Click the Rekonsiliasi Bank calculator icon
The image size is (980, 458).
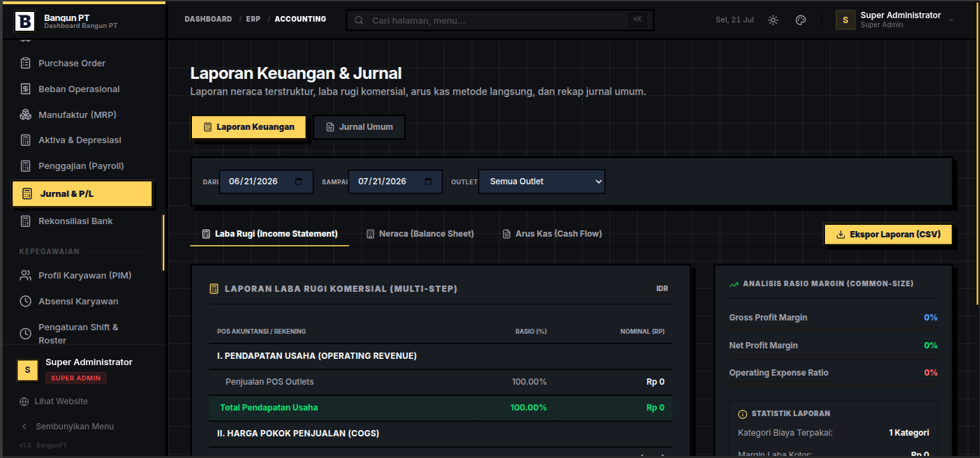click(25, 221)
